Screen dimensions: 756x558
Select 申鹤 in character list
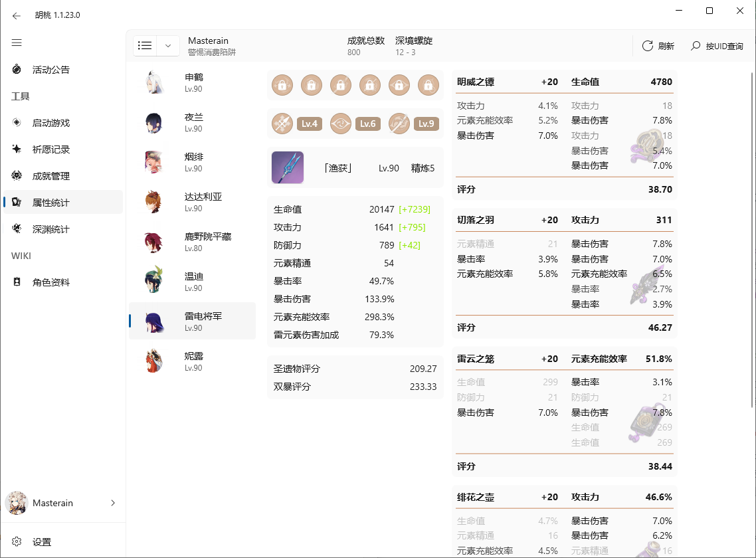(x=193, y=82)
